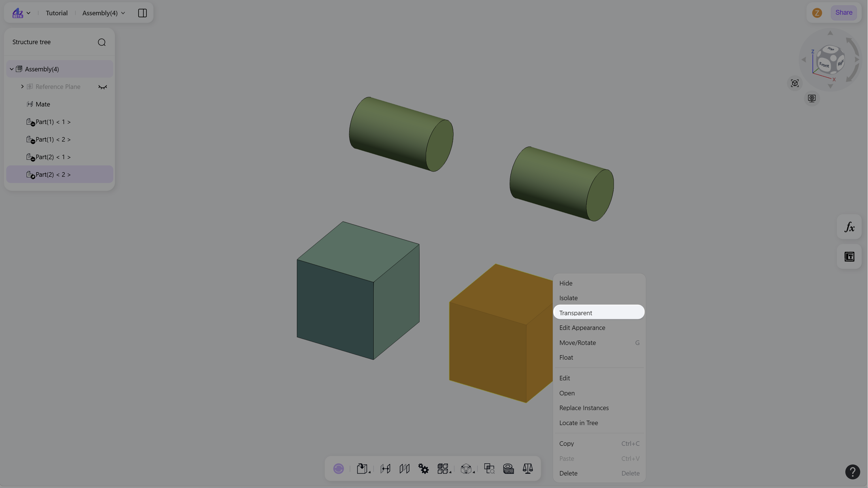Open the Insert Part icon's dropdown arrow

coord(370,472)
